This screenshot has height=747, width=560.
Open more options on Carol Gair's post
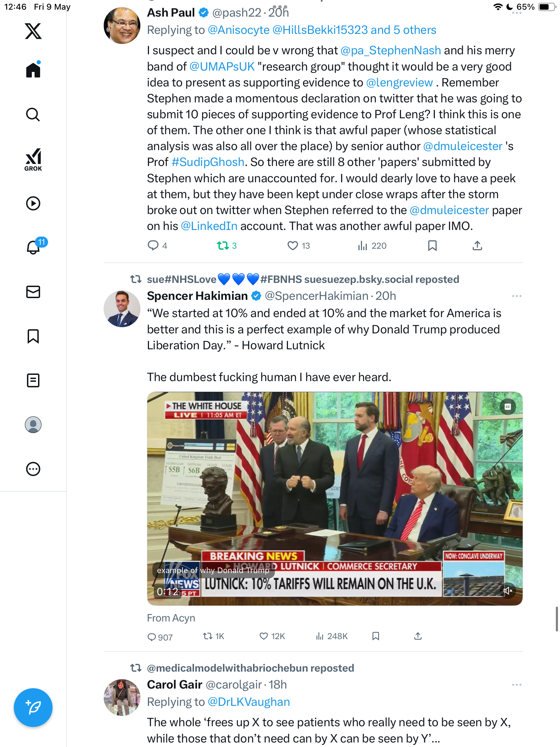pos(516,685)
